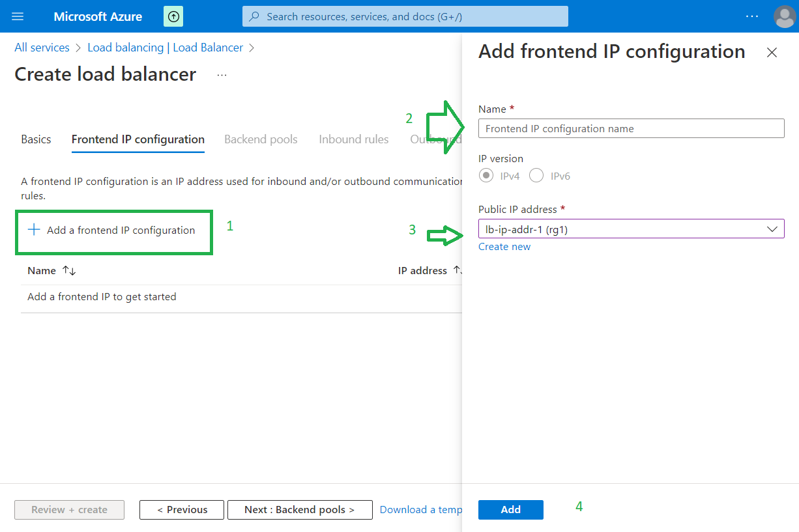Open the All services breadcrumb
The width and height of the screenshot is (799, 532).
tap(42, 48)
